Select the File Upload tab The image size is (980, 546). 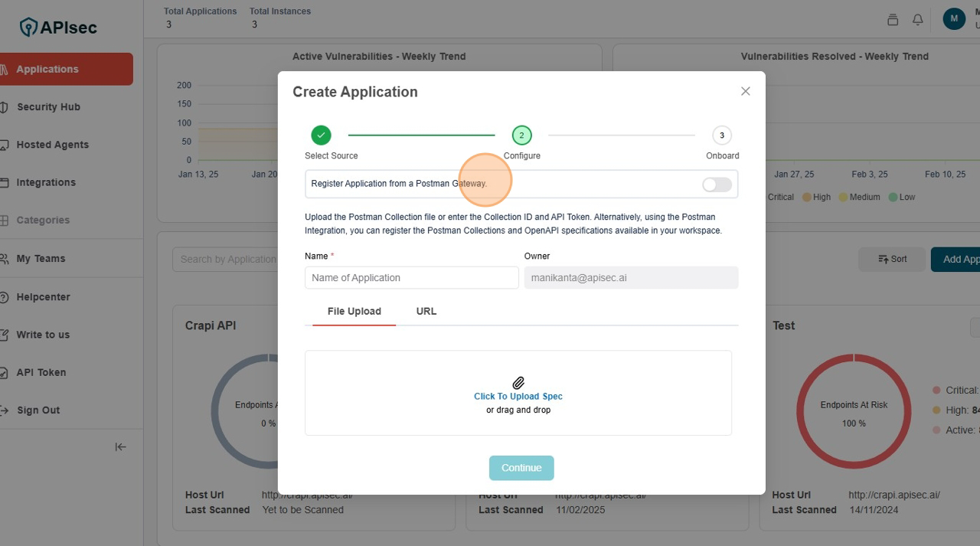354,312
